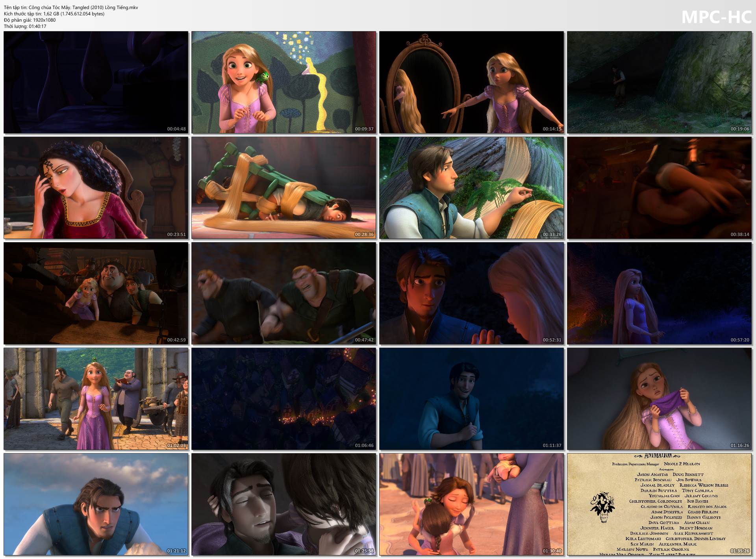Select the thumbnail at 00:14:15
This screenshot has height=559, width=756.
point(472,82)
